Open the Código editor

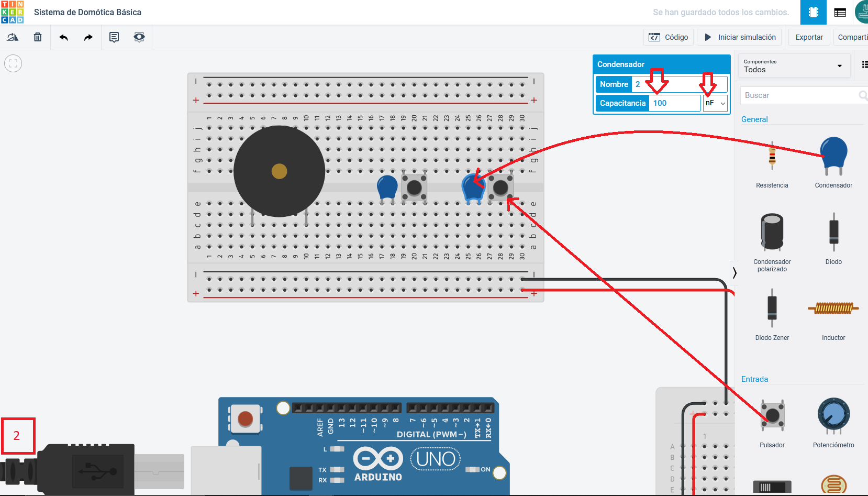(x=669, y=37)
